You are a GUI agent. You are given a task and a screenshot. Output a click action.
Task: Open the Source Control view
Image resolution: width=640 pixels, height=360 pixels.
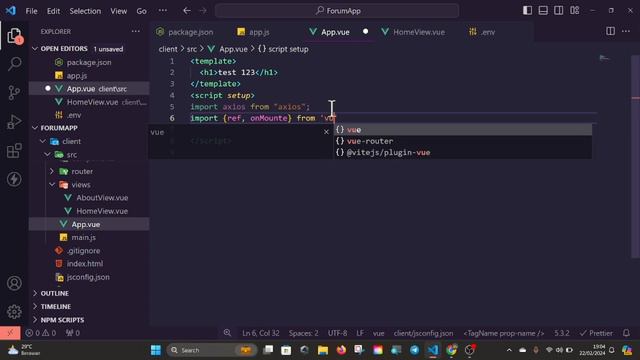click(x=14, y=93)
